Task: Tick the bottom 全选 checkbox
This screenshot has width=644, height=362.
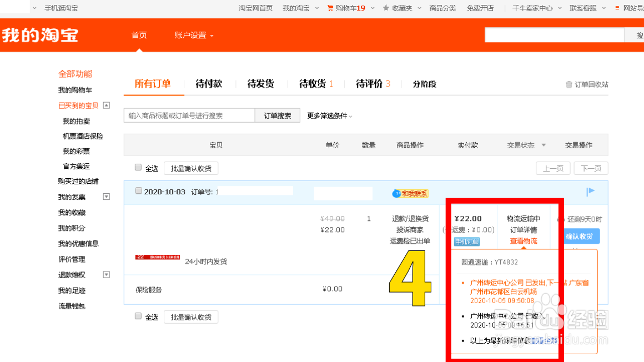Action: 138,316
